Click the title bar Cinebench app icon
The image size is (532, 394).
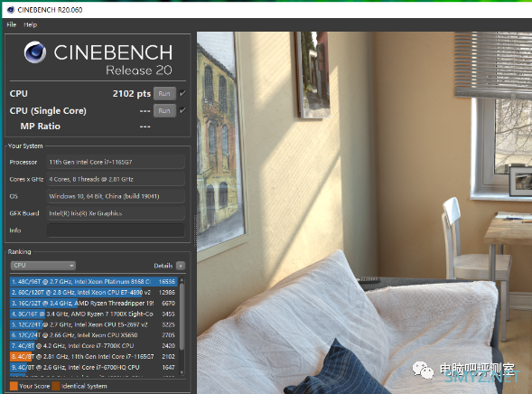(11, 10)
